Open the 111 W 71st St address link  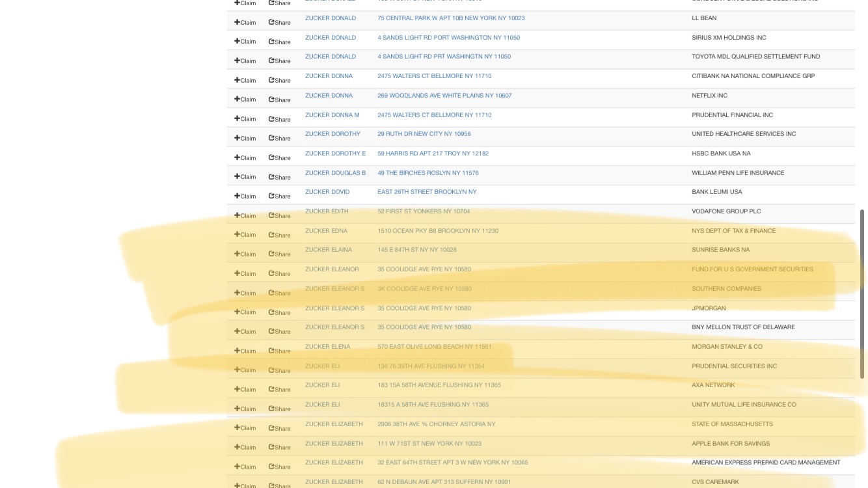(429, 444)
